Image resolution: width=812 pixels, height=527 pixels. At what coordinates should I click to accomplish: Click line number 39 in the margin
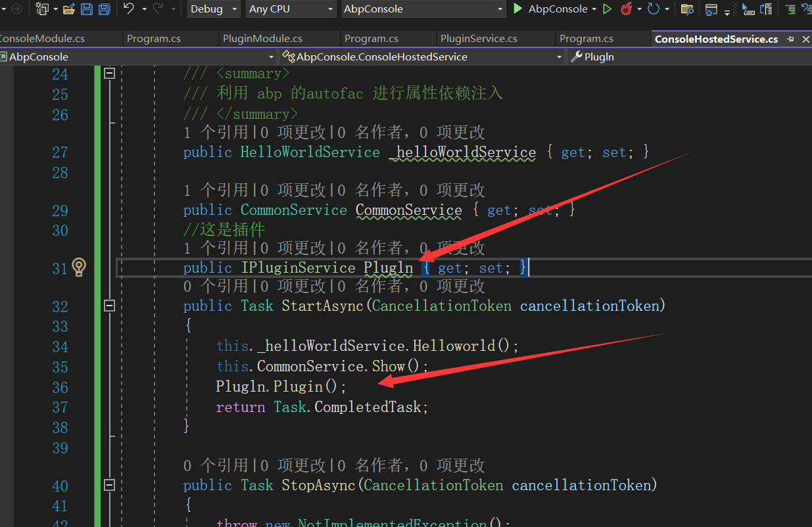click(60, 447)
